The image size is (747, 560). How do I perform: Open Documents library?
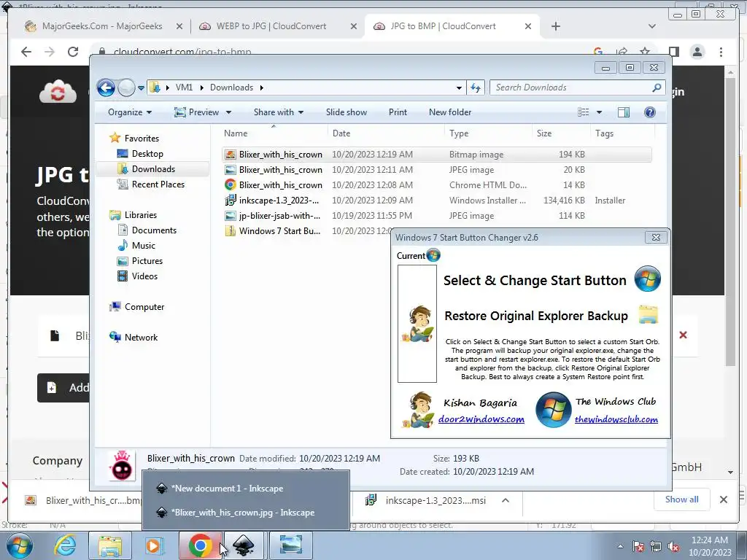[154, 230]
